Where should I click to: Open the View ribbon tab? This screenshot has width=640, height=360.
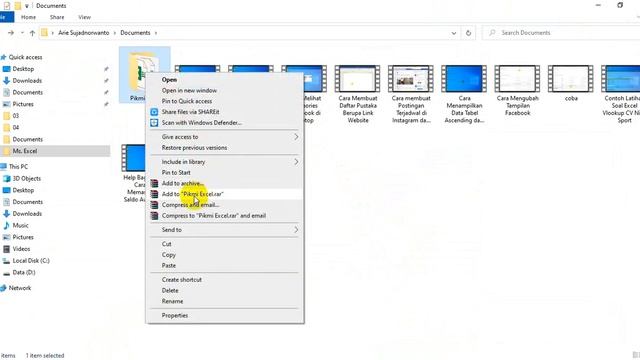tap(84, 17)
